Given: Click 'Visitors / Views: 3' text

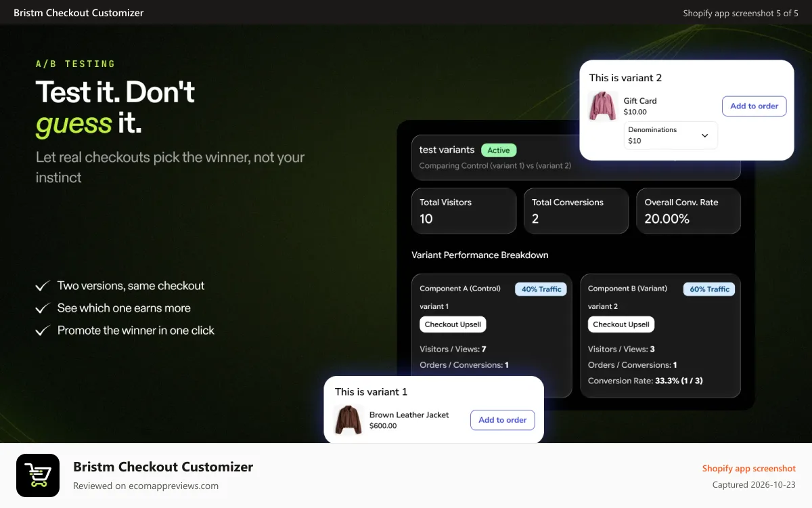Looking at the screenshot, I should click(x=621, y=350).
